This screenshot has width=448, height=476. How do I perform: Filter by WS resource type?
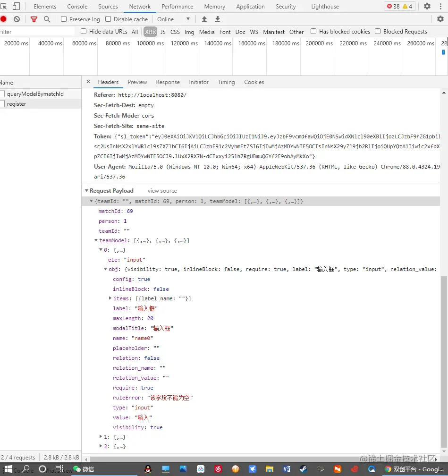click(x=254, y=32)
